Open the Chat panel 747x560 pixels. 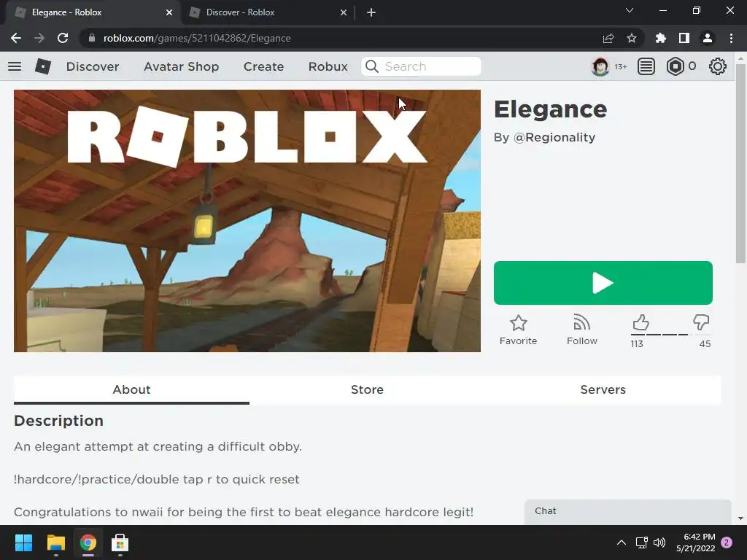(628, 511)
